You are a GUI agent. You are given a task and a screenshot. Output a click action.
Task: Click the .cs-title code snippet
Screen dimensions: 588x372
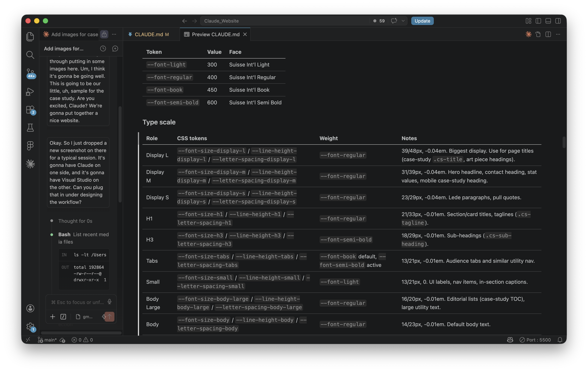[448, 159]
